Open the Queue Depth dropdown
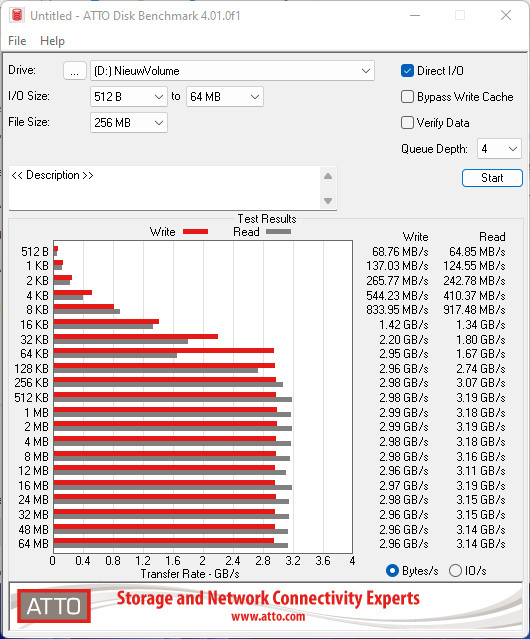 click(499, 149)
